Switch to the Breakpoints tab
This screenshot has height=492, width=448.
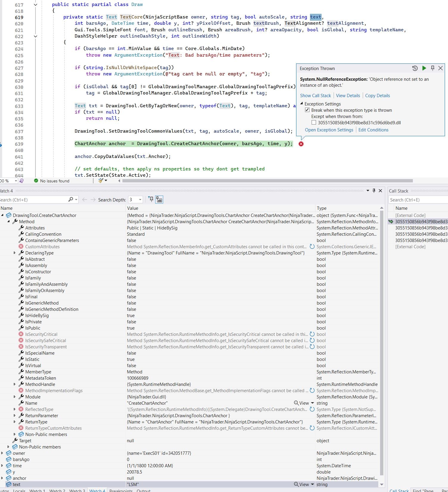(121, 490)
